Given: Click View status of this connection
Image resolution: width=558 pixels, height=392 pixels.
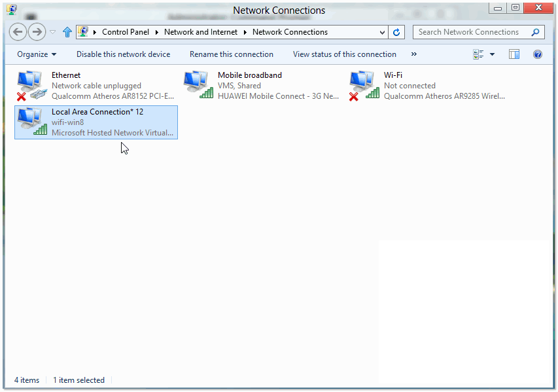Looking at the screenshot, I should (344, 54).
